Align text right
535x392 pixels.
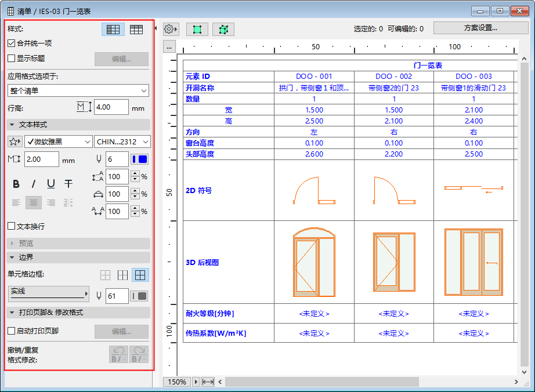pos(51,203)
